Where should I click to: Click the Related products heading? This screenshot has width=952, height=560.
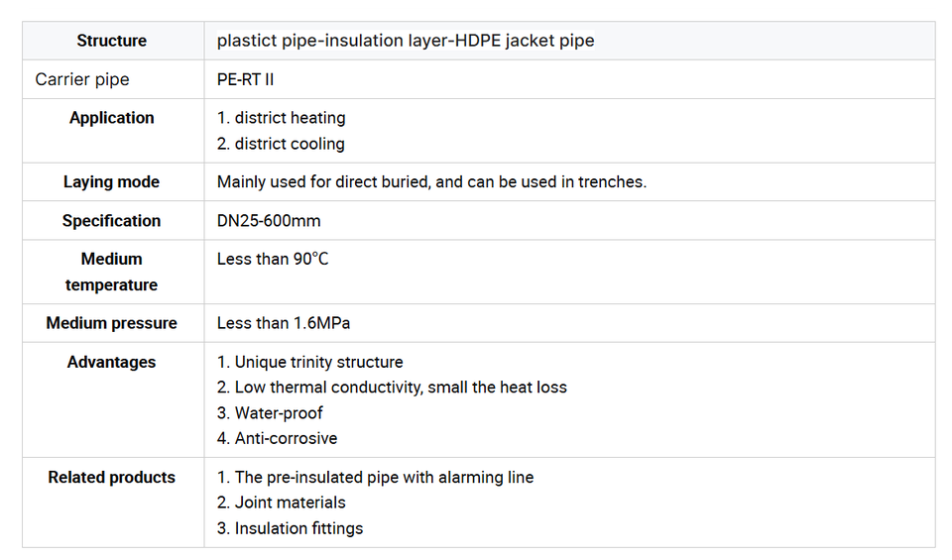click(112, 478)
